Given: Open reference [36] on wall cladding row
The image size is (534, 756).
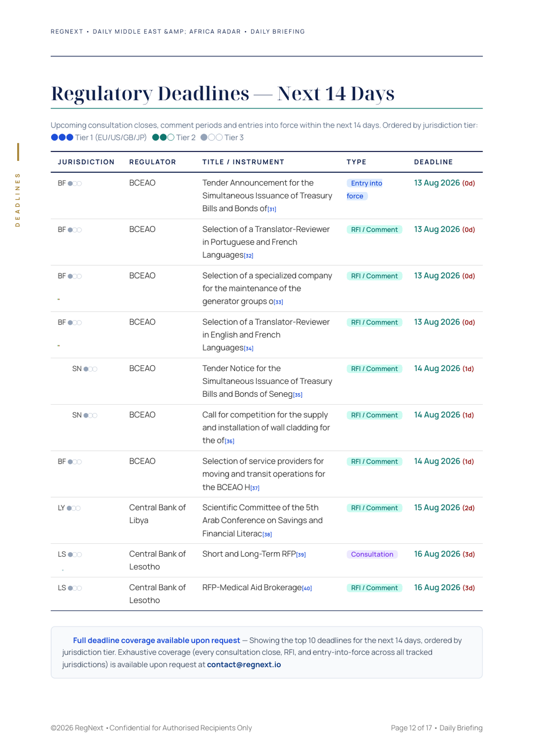Looking at the screenshot, I should point(229,441).
